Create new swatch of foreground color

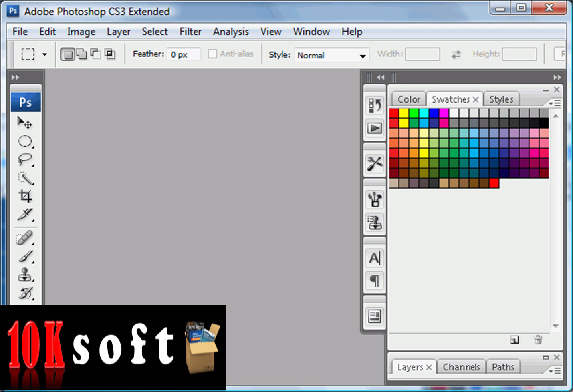point(514,340)
